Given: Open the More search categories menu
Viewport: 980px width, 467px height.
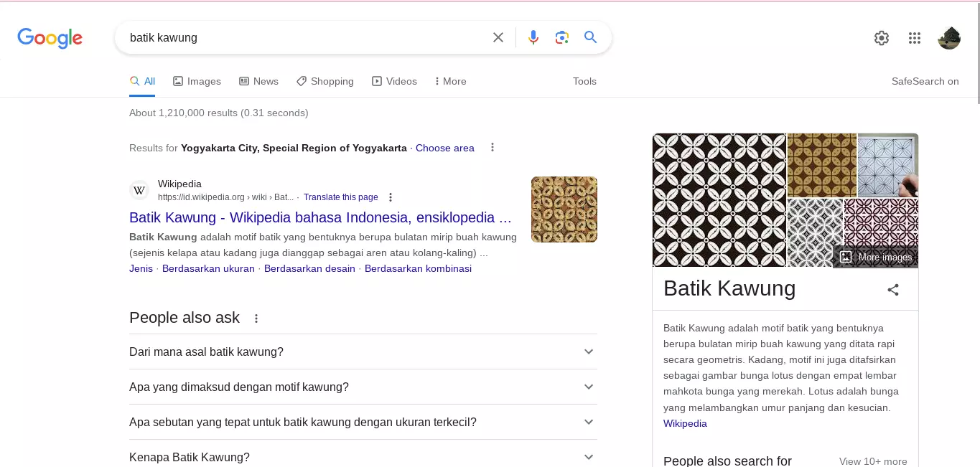Looking at the screenshot, I should click(450, 81).
